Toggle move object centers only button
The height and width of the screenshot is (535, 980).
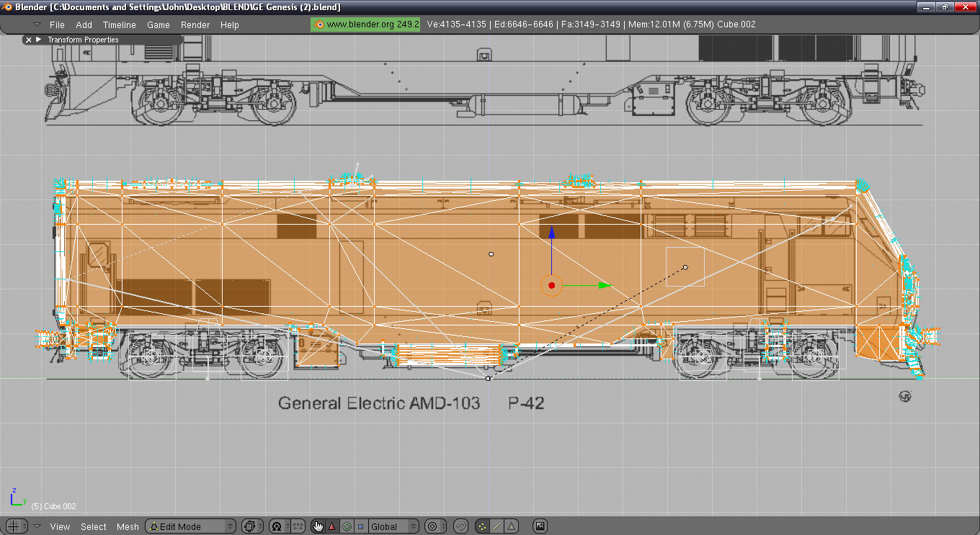(x=297, y=526)
